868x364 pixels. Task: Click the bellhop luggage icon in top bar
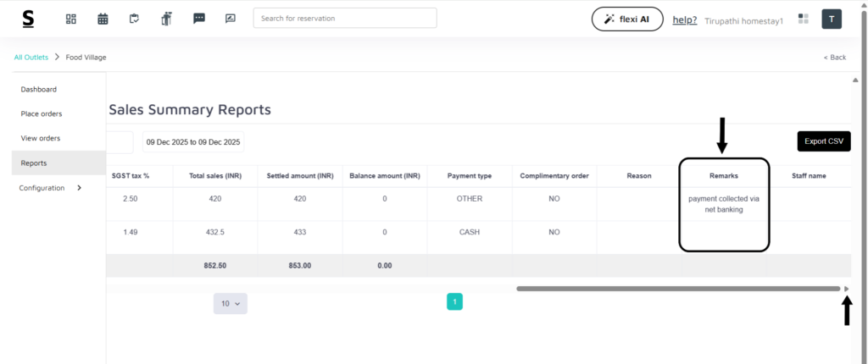(166, 19)
